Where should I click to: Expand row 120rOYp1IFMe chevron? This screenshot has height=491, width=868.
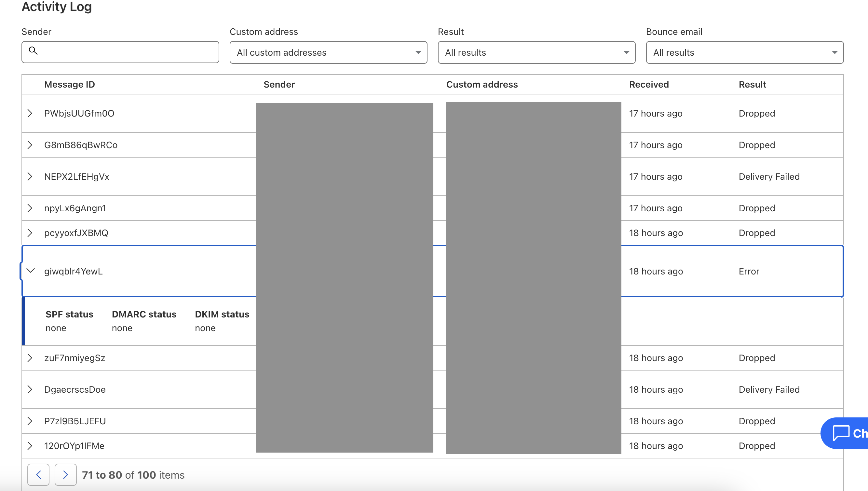(30, 446)
